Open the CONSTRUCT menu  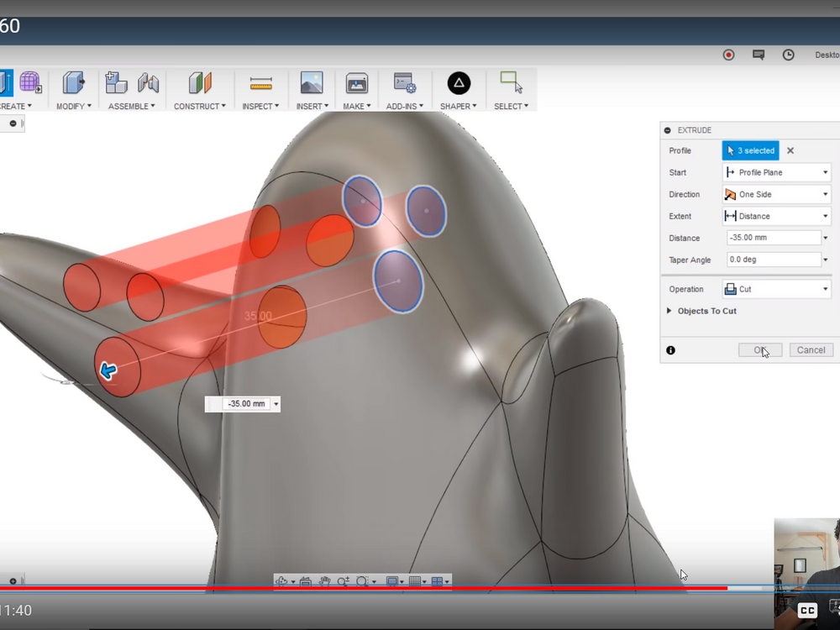click(x=199, y=106)
